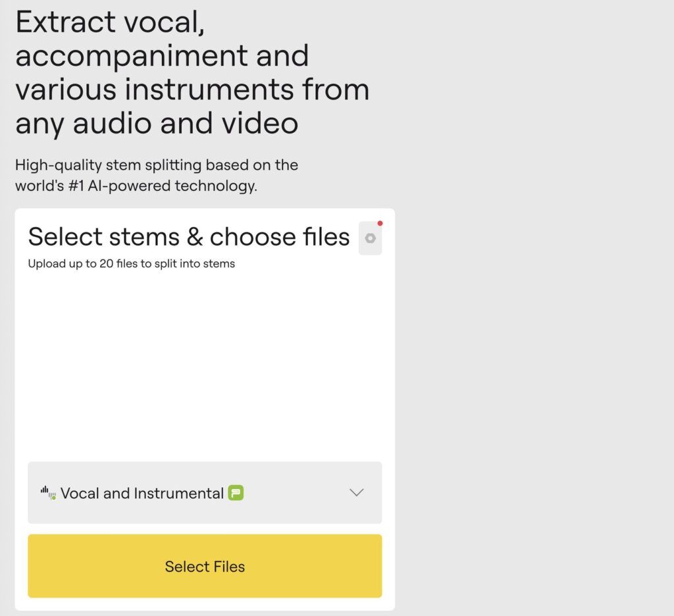Click the "Select Files" button label text
The width and height of the screenshot is (674, 616).
tap(205, 567)
